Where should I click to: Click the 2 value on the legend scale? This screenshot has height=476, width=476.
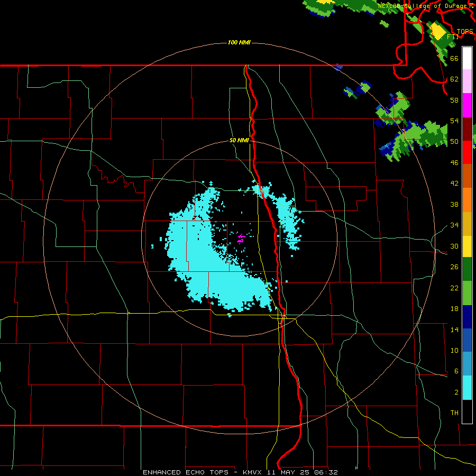[x=456, y=392]
